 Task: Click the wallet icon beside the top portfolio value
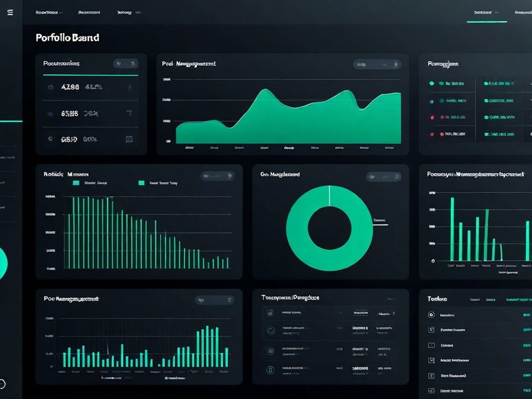50,87
